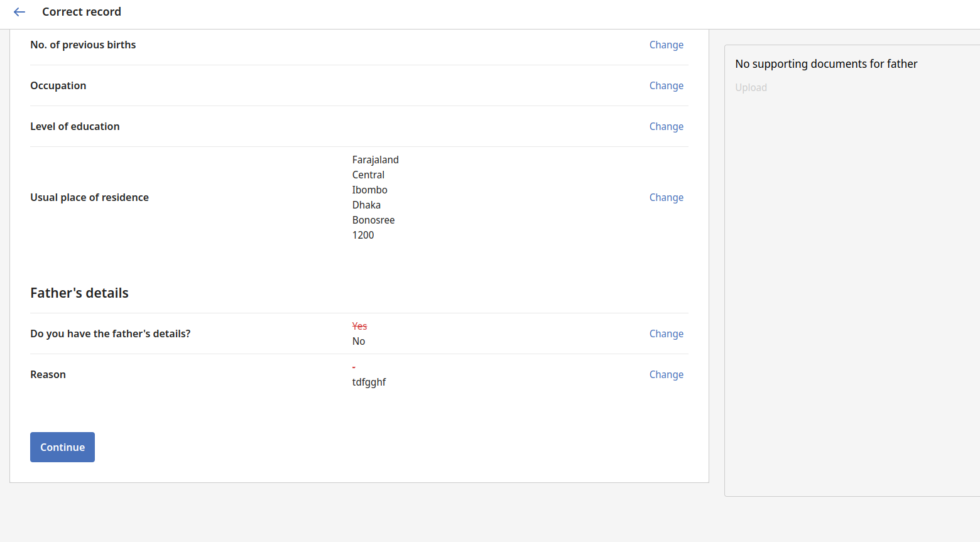Click the Occupation row label

(58, 85)
